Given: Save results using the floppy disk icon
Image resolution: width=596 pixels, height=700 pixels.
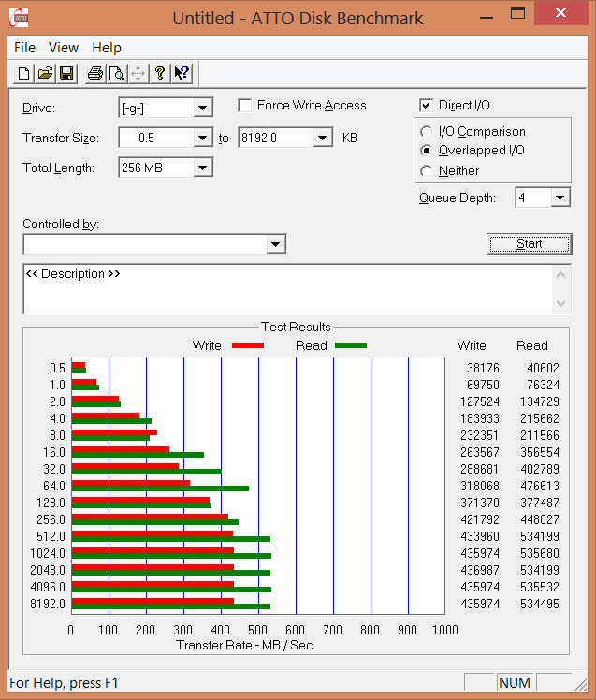Looking at the screenshot, I should click(66, 73).
